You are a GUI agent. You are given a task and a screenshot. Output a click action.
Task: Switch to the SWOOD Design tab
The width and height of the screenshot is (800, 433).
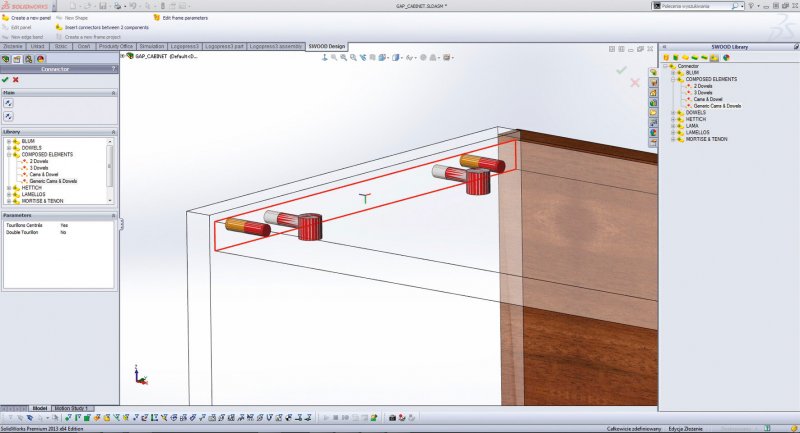(x=327, y=46)
